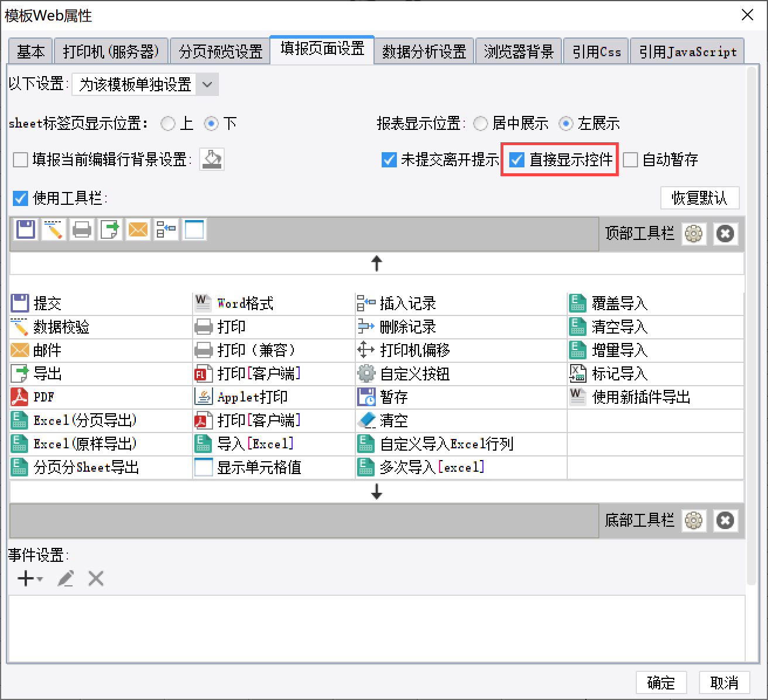Select the 导入[Excel] item
The height and width of the screenshot is (700, 768).
point(274,444)
